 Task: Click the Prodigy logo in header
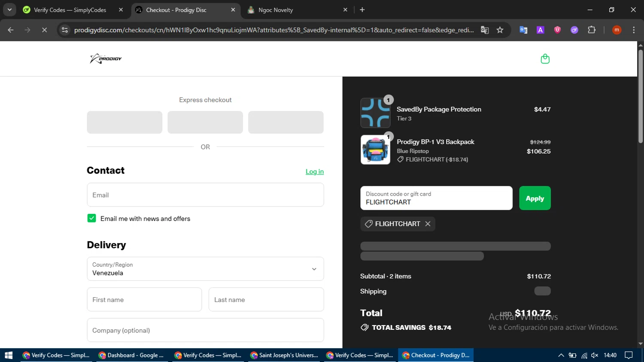pyautogui.click(x=106, y=59)
